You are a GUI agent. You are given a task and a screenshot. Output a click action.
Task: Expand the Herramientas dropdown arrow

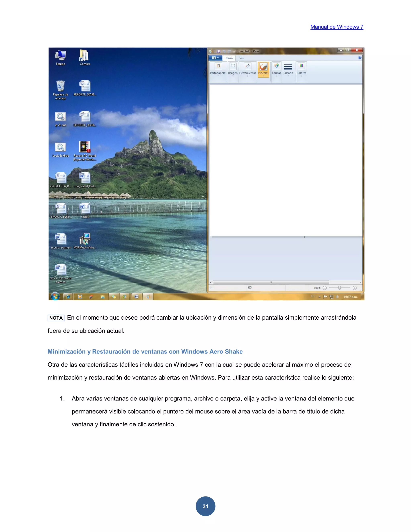tap(248, 76)
